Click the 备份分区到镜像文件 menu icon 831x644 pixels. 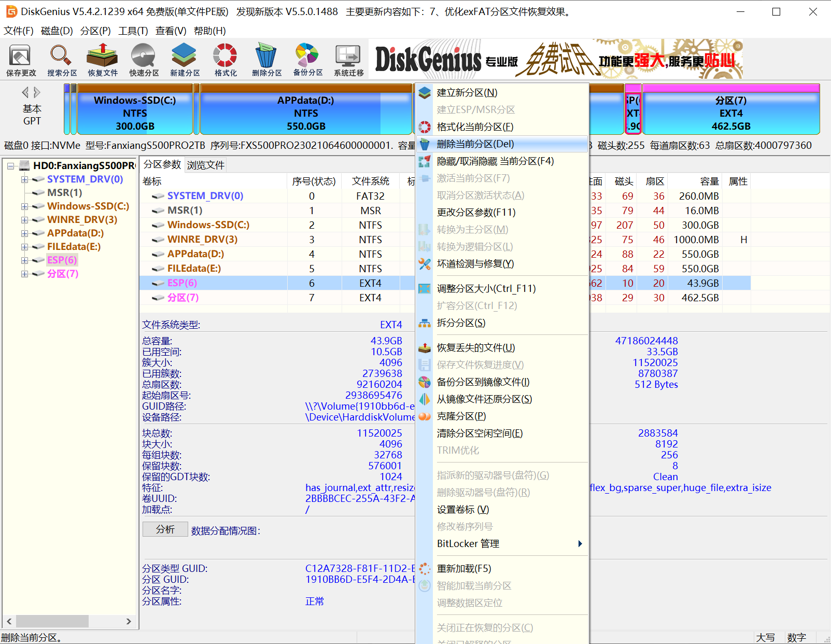tap(425, 382)
